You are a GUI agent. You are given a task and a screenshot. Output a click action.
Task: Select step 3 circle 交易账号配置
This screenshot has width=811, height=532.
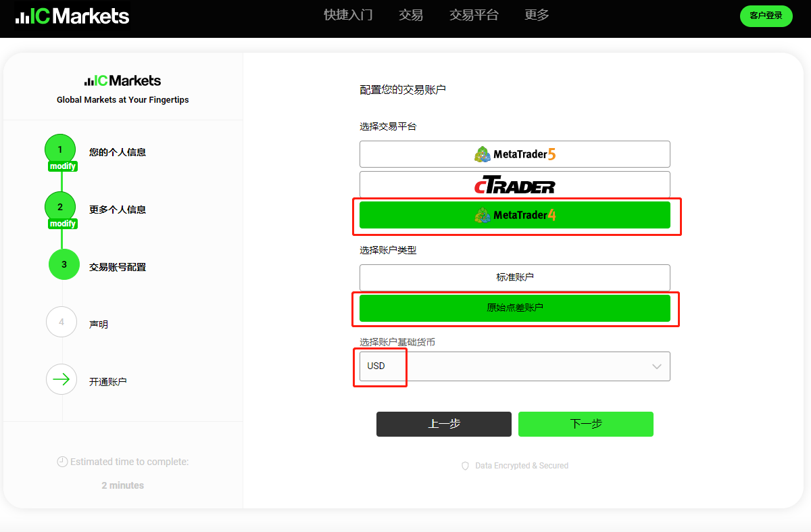click(x=64, y=264)
